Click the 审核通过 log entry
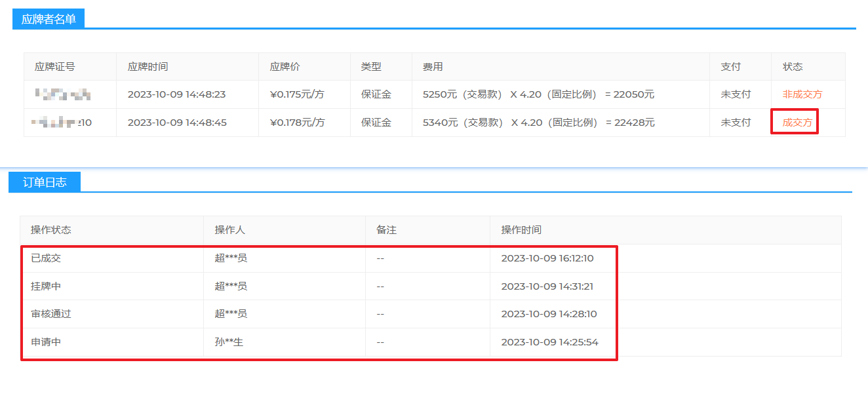The image size is (868, 409). pyautogui.click(x=51, y=314)
